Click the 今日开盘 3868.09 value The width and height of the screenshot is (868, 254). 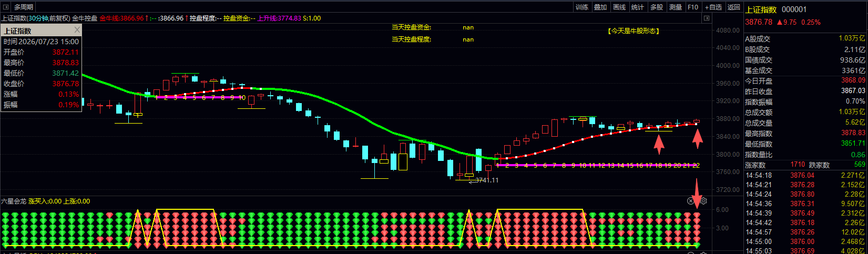[x=853, y=80]
